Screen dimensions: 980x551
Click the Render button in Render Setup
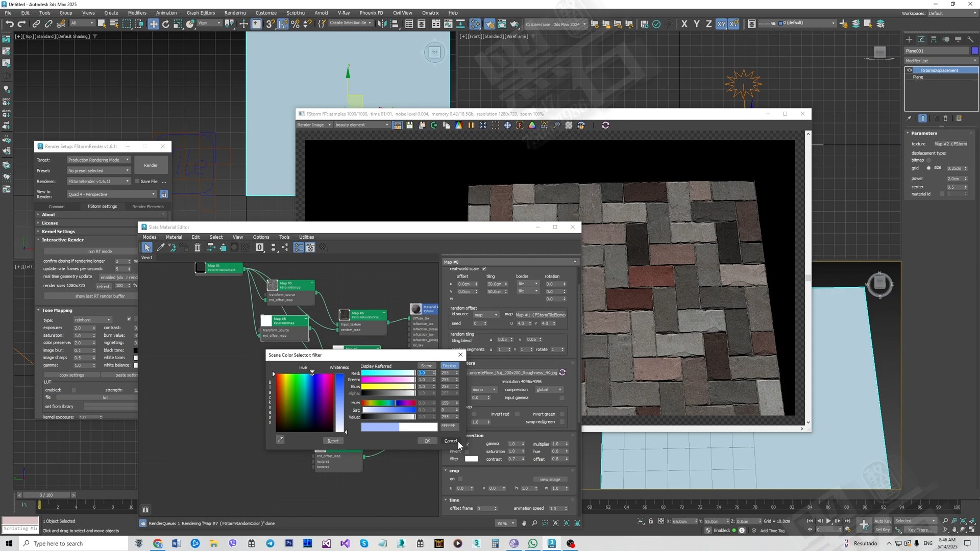pos(151,165)
